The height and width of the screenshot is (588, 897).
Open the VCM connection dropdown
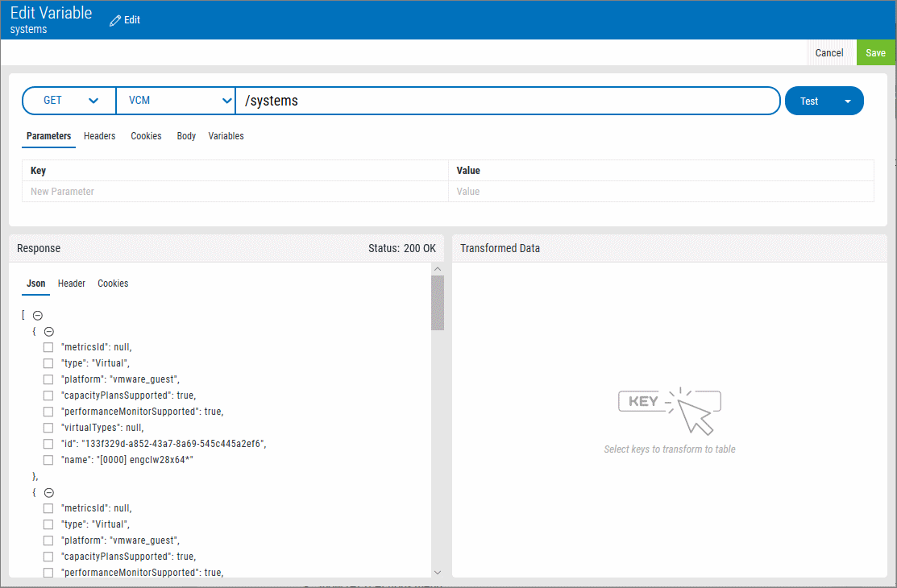(176, 101)
